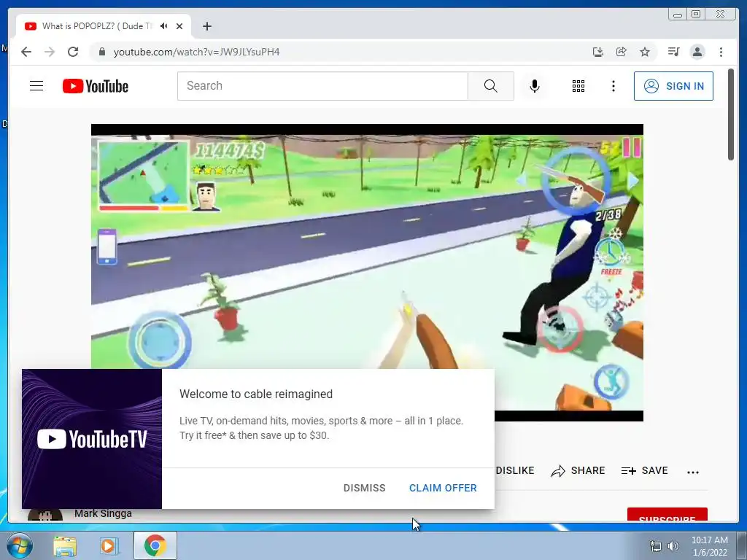This screenshot has width=747, height=560.
Task: Click the magnifier search button
Action: point(491,86)
